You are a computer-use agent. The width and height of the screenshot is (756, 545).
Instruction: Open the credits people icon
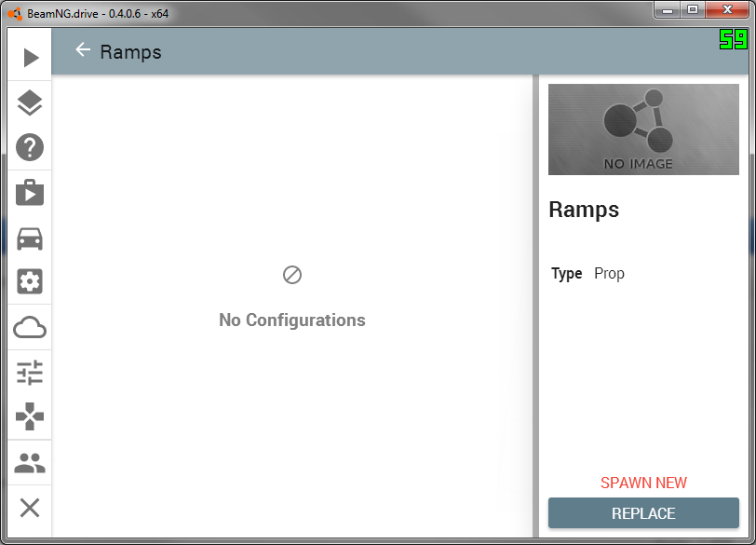pyautogui.click(x=30, y=463)
